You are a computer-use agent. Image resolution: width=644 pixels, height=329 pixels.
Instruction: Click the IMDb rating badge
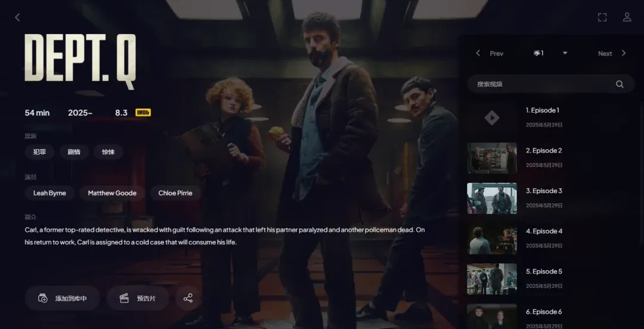coord(143,113)
